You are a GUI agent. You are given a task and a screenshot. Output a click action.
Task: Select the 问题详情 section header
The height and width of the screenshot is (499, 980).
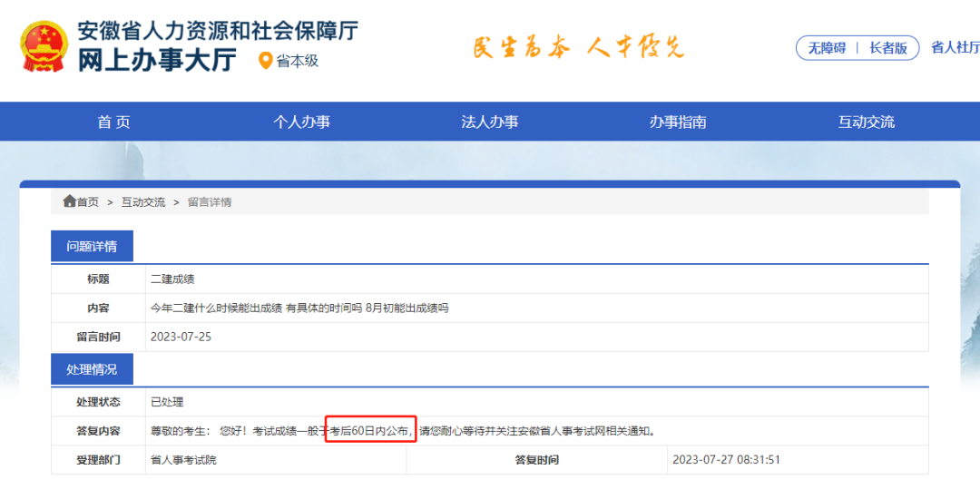(x=92, y=247)
